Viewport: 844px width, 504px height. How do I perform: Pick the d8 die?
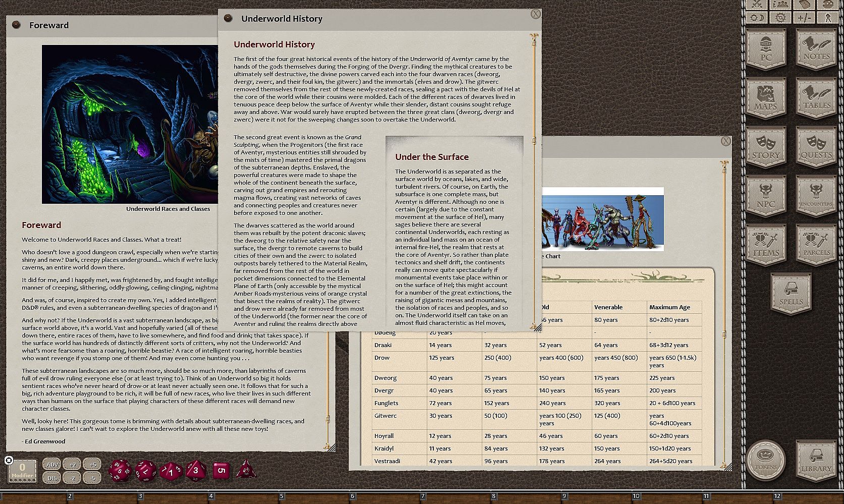pos(196,470)
